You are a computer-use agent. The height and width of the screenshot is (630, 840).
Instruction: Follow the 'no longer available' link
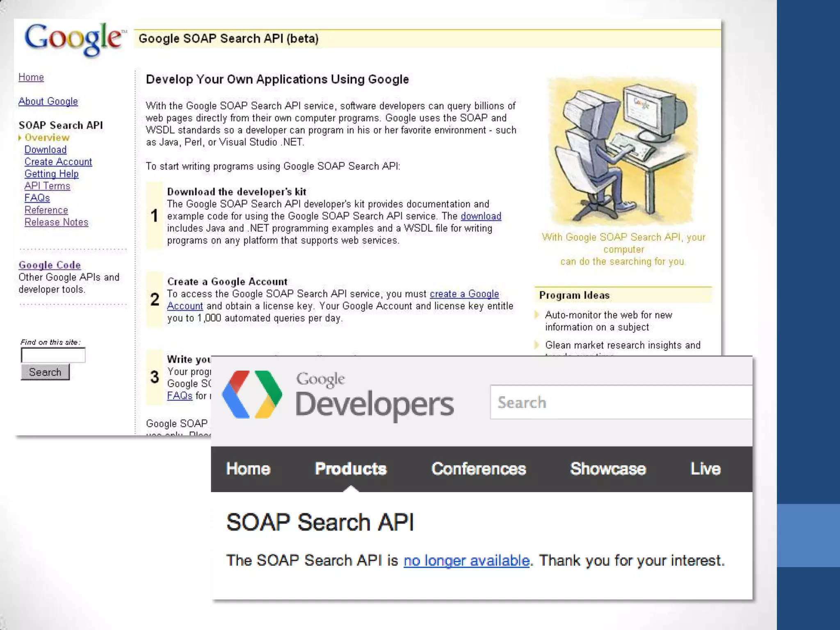[x=466, y=561]
